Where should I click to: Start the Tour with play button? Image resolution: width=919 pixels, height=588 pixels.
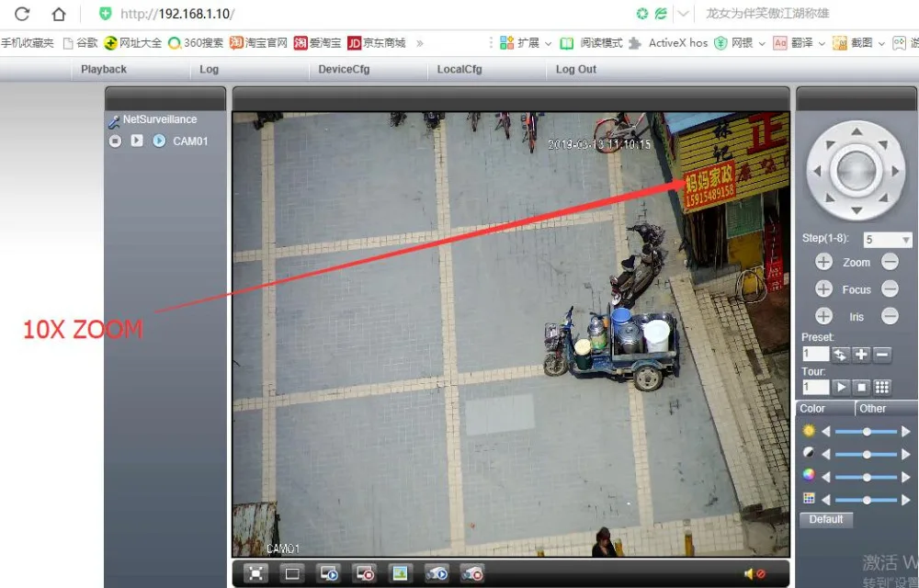tap(841, 387)
